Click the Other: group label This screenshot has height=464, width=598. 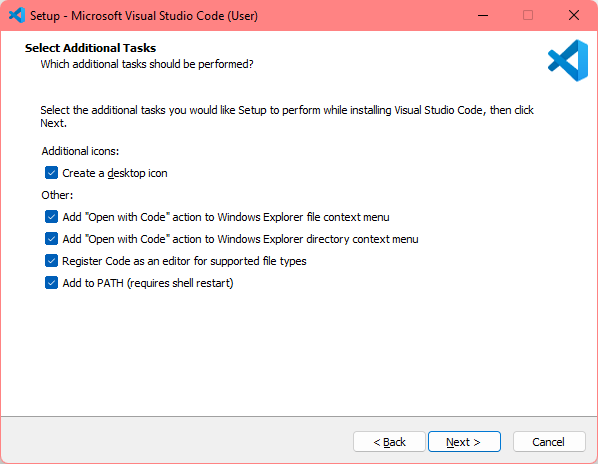pos(57,195)
